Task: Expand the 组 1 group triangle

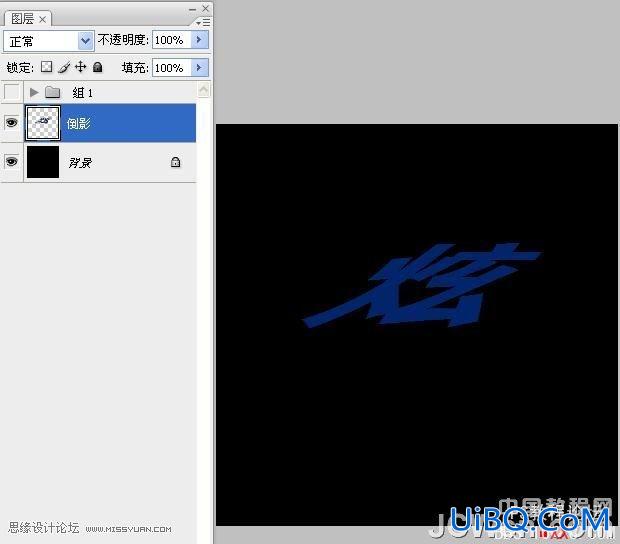Action: [x=34, y=93]
